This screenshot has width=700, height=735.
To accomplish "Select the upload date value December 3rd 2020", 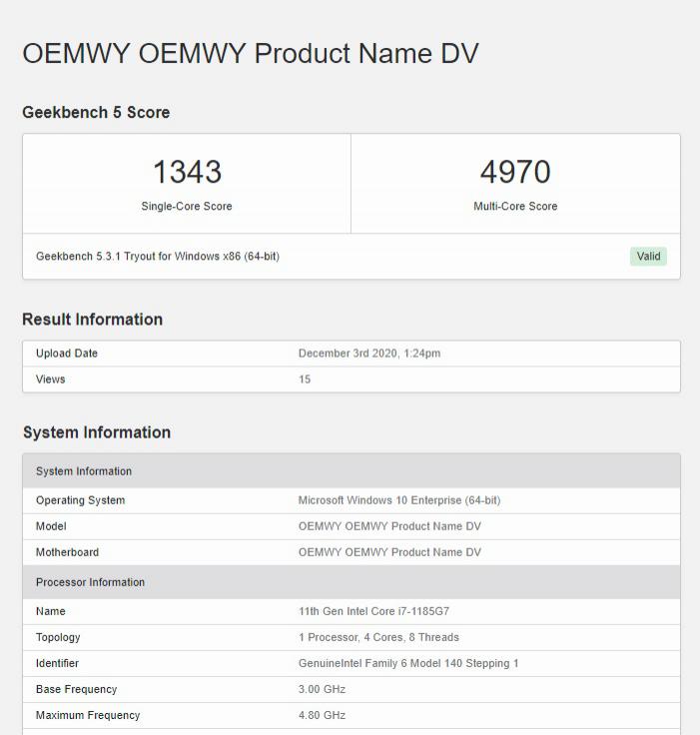I will [x=369, y=354].
